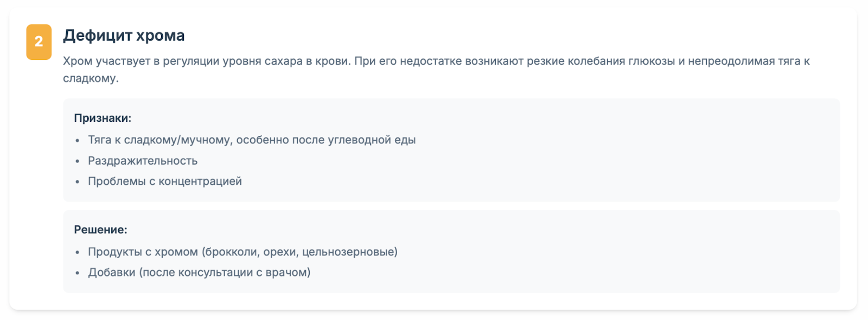Click the "Признаки:" section label

pos(103,118)
